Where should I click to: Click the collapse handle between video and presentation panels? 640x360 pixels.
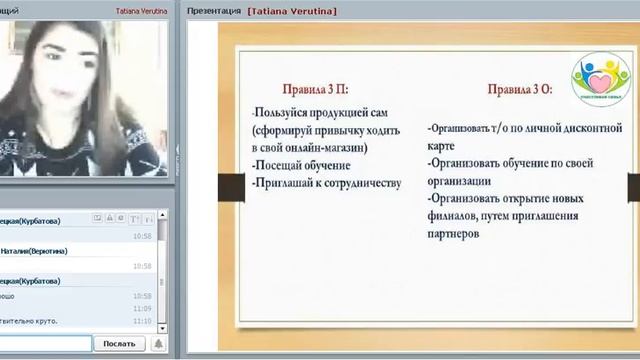coord(178,160)
